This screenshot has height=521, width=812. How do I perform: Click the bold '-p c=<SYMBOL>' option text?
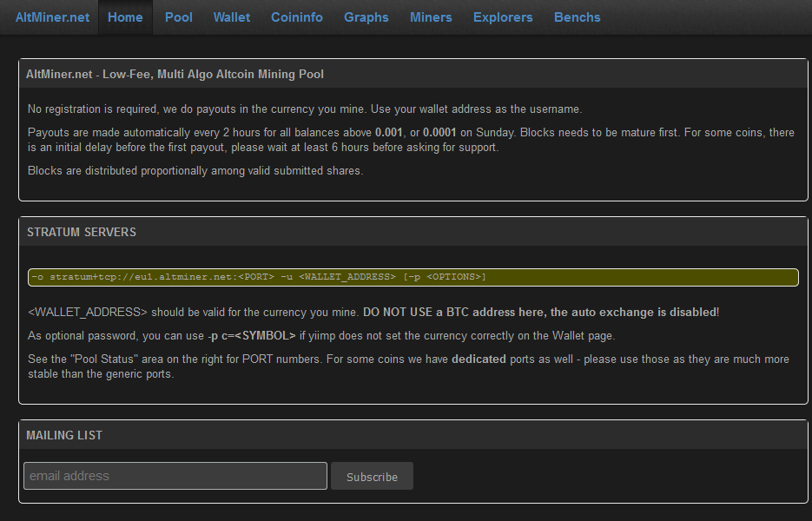coord(251,335)
